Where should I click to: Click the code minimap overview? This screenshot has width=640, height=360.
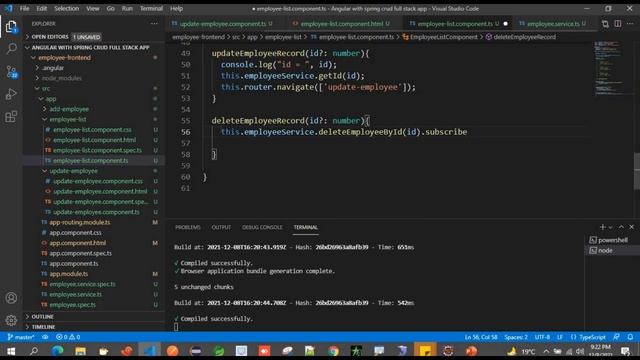[x=608, y=68]
